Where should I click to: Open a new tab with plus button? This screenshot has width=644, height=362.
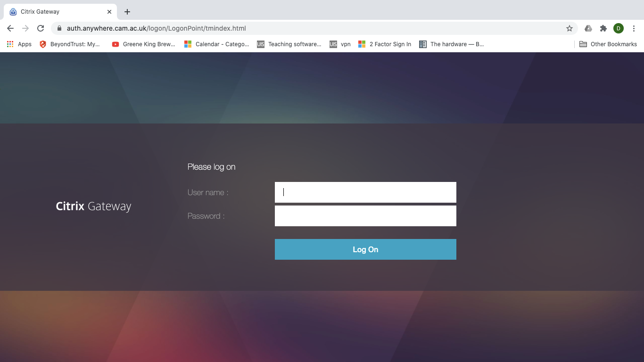127,12
